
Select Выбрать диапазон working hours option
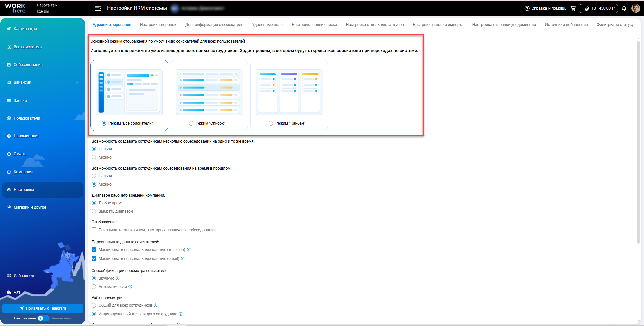[94, 211]
